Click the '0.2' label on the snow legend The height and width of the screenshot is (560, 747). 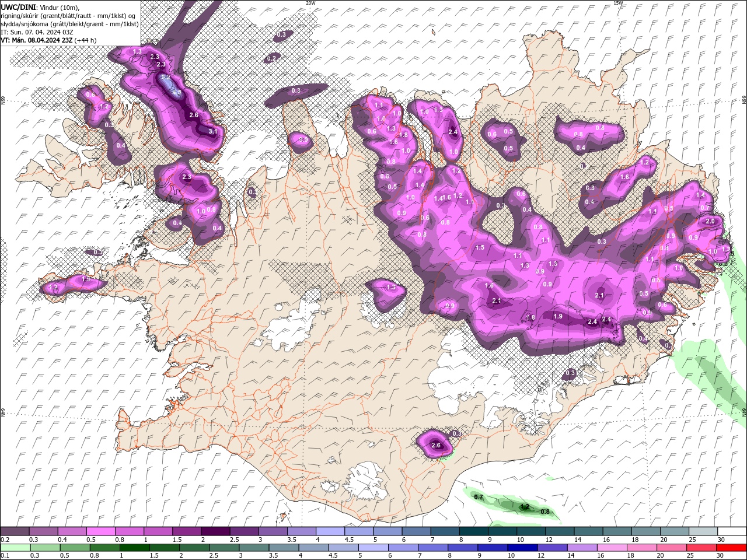[5, 540]
